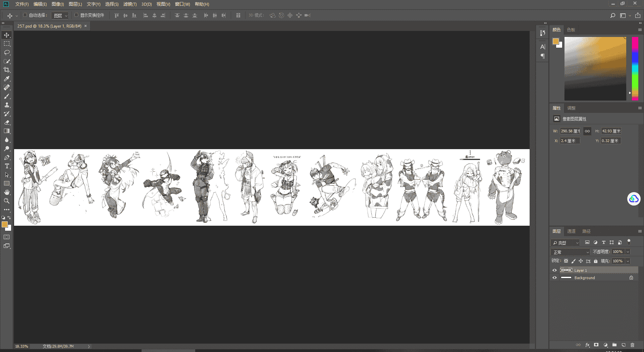The height and width of the screenshot is (352, 644).
Task: Enable the 自动选择 checkbox
Action: [x=25, y=15]
